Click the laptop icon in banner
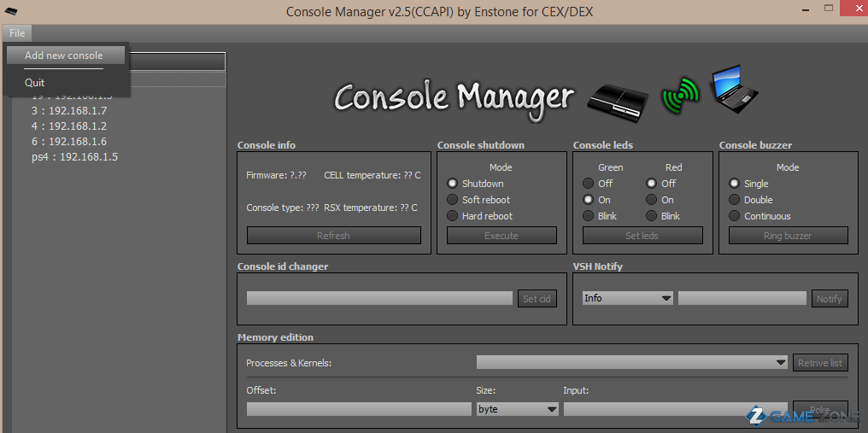 point(734,89)
